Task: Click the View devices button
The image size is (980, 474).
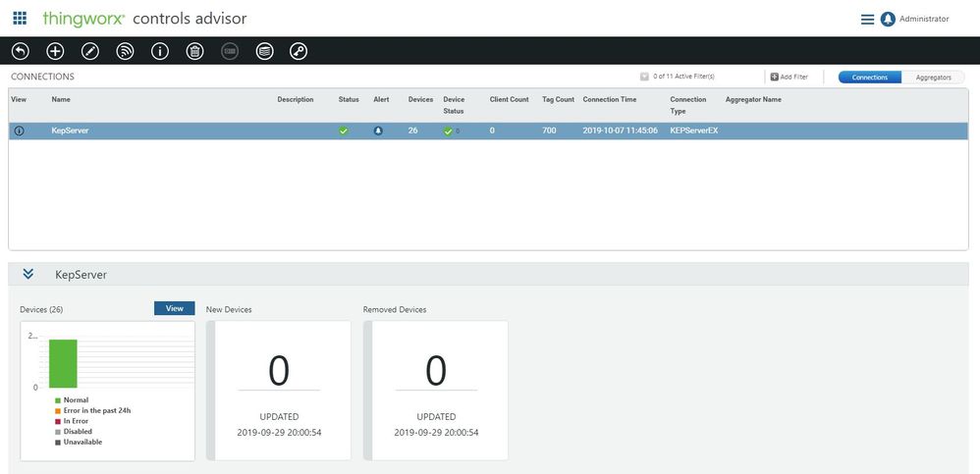Action: [x=175, y=308]
